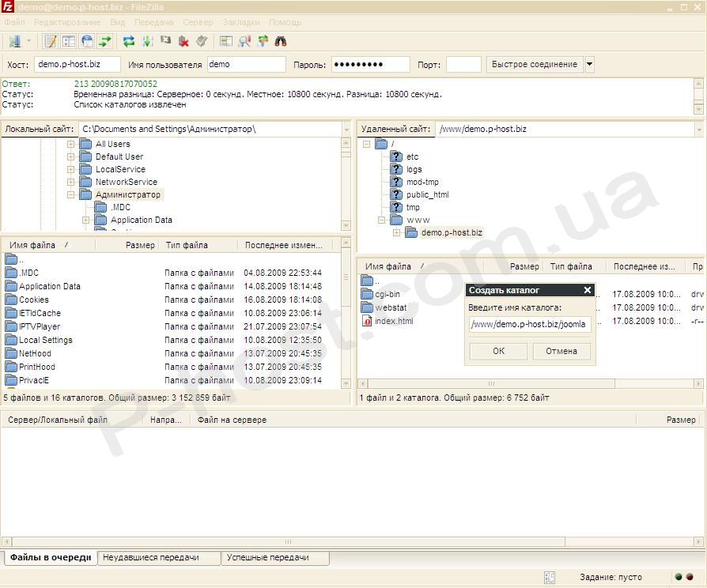Viewport: 707px width, 588px height.
Task: Click the FileZilla logo in title bar
Action: click(x=8, y=7)
